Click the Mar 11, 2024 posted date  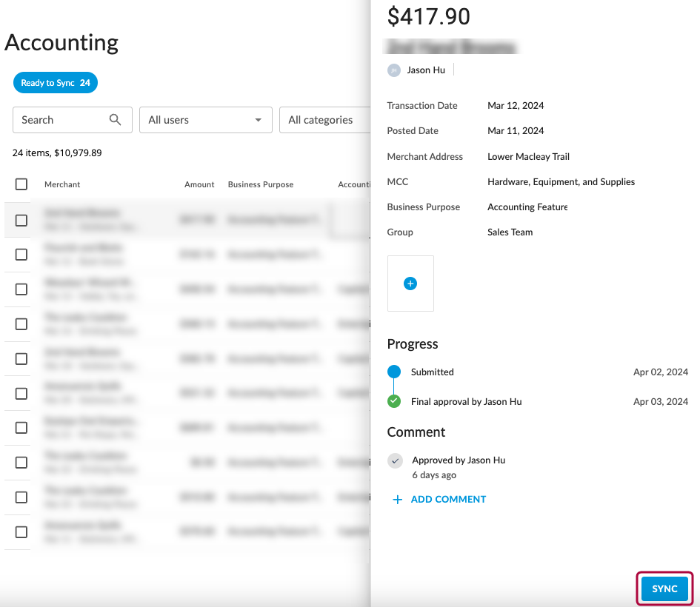tap(516, 131)
